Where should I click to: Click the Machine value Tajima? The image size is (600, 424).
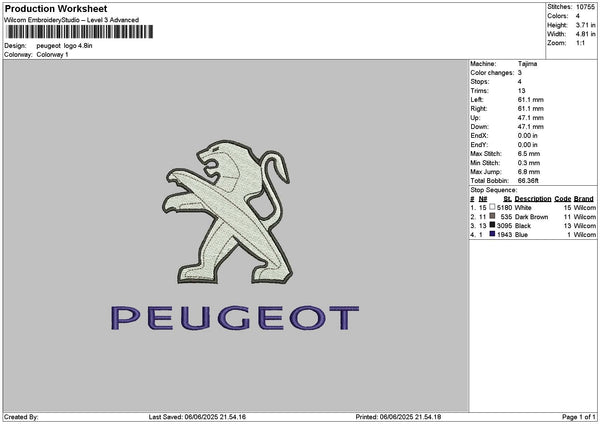(x=527, y=64)
